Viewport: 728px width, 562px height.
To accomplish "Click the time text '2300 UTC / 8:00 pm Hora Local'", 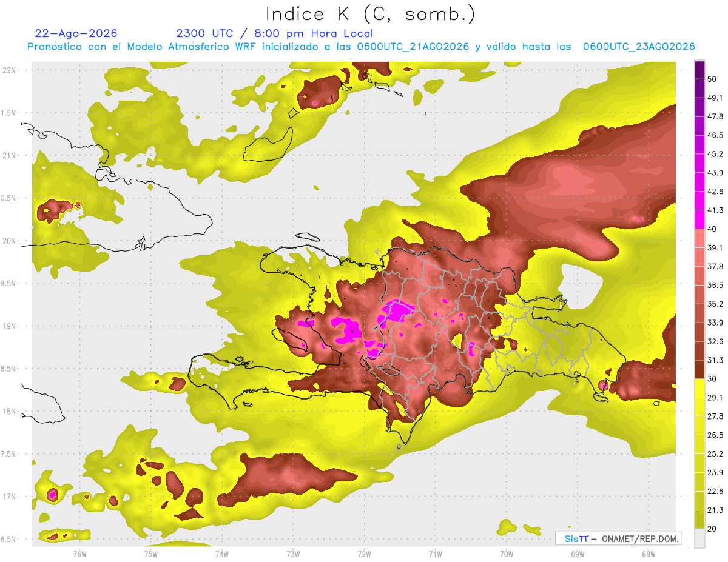I will coord(275,33).
